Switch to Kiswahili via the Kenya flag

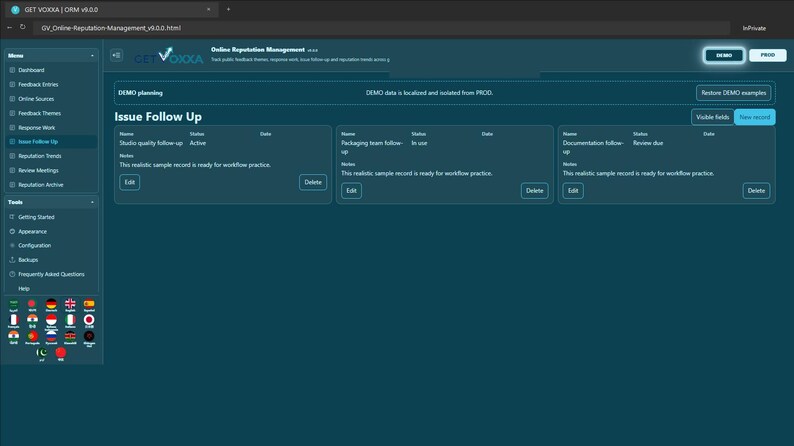(x=70, y=338)
